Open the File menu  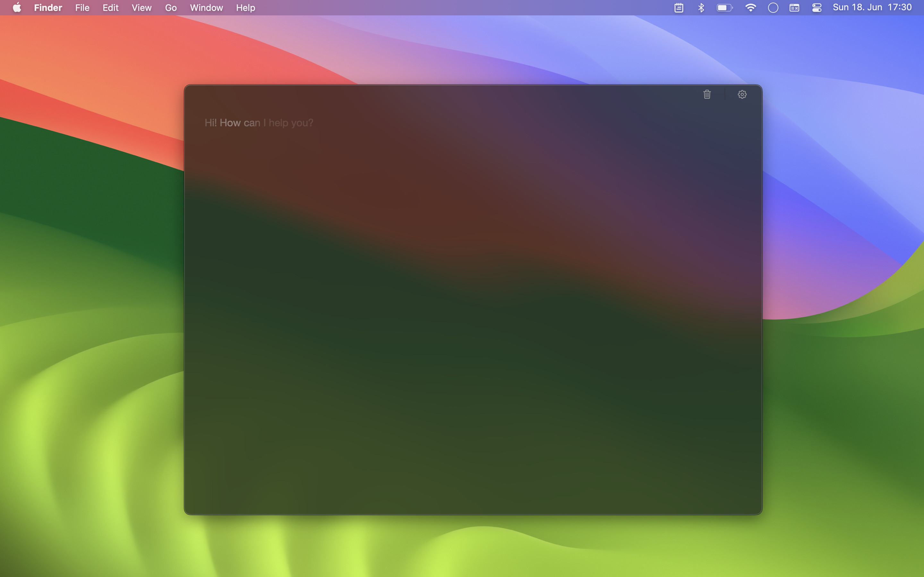(82, 8)
